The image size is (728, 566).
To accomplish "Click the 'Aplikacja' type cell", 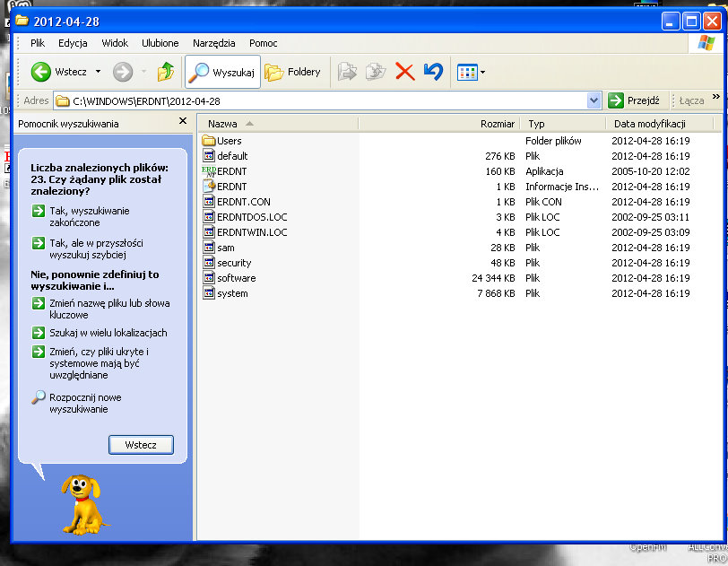I will pyautogui.click(x=544, y=171).
